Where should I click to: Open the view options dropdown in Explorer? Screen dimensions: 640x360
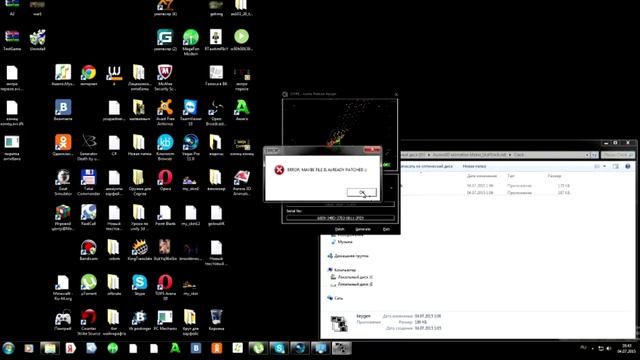[604, 167]
